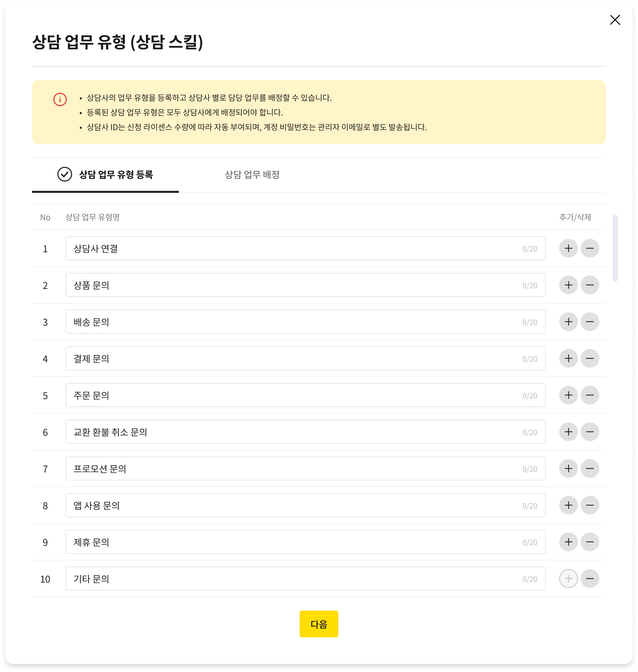Viewport: 638px width, 672px height.
Task: Click the 교환 환불 취소 문의 input
Action: [x=293, y=432]
